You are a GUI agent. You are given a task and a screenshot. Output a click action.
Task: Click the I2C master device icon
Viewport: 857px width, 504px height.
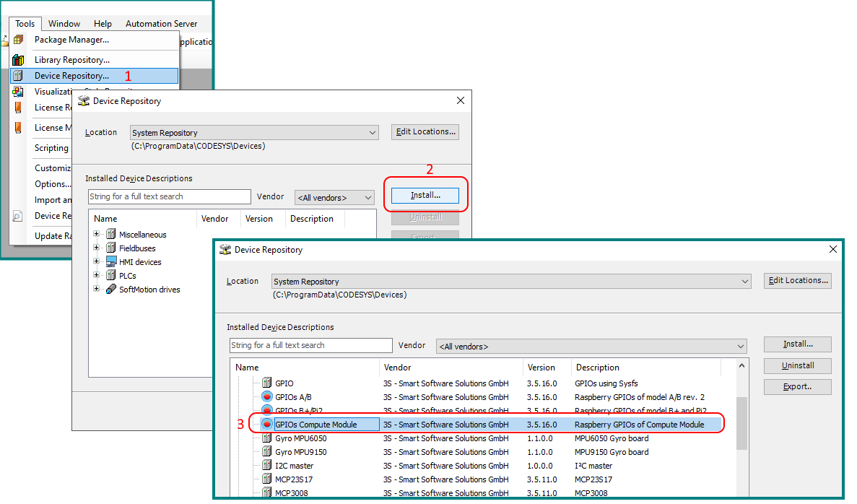(266, 466)
